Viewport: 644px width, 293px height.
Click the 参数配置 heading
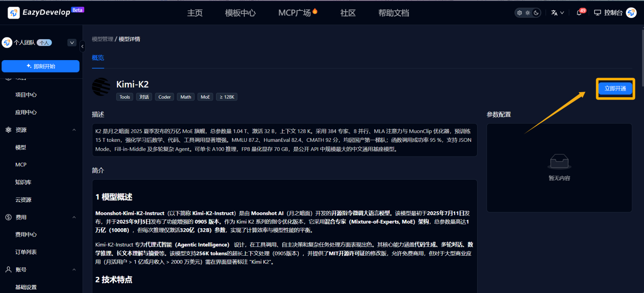coord(499,114)
